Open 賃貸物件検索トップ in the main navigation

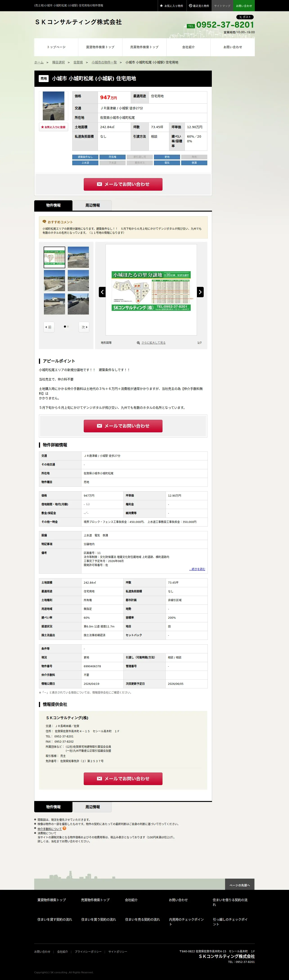100,47
